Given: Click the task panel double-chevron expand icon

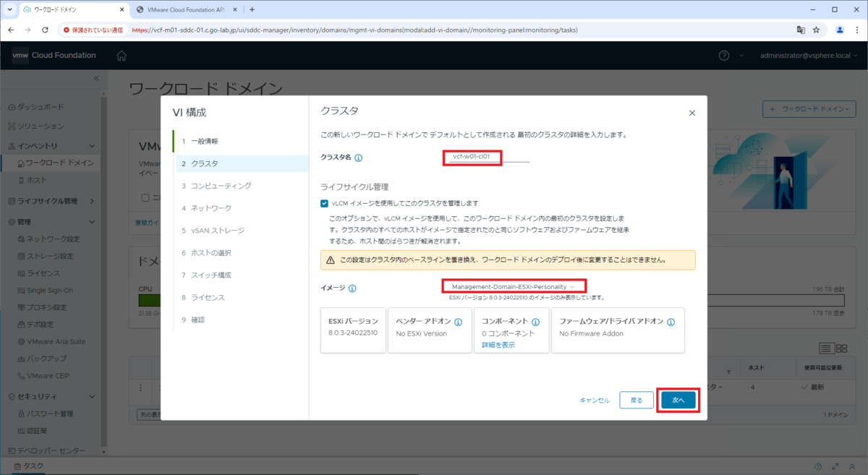Looking at the screenshot, I should coord(853,466).
